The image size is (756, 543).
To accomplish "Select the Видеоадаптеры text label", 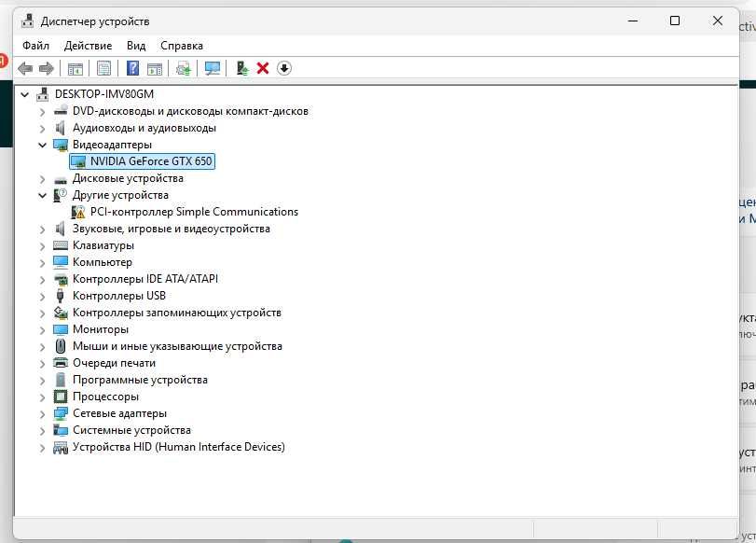I will (x=112, y=145).
